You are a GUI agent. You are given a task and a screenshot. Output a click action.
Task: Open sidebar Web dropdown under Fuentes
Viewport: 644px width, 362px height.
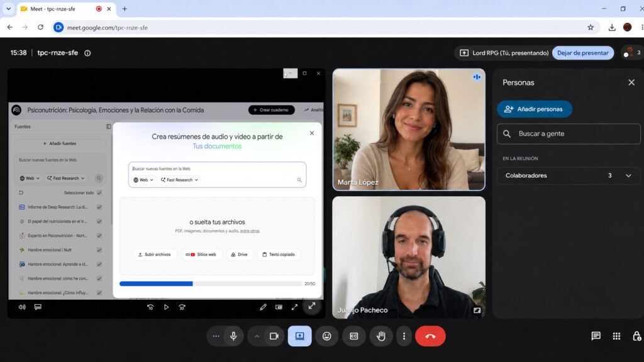[x=30, y=178]
